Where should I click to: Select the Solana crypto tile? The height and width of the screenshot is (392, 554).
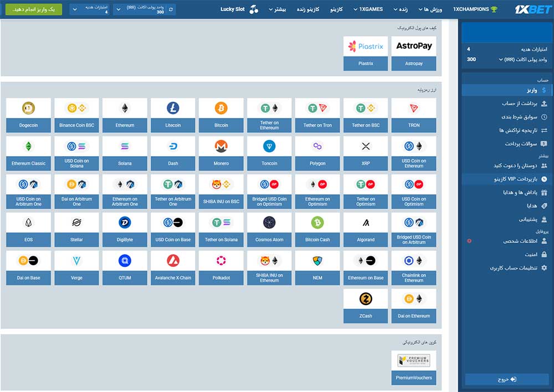(125, 153)
